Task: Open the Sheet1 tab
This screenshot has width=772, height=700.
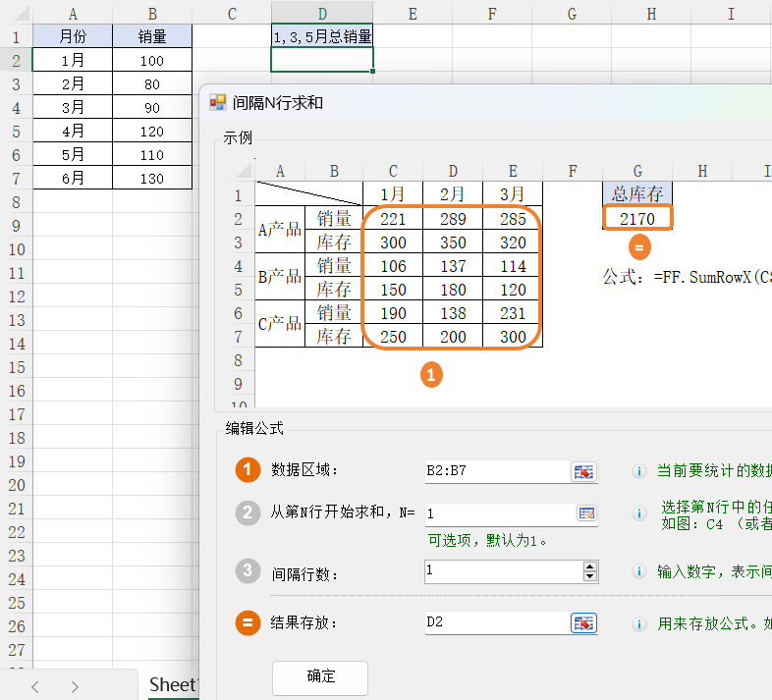Action: [x=173, y=685]
